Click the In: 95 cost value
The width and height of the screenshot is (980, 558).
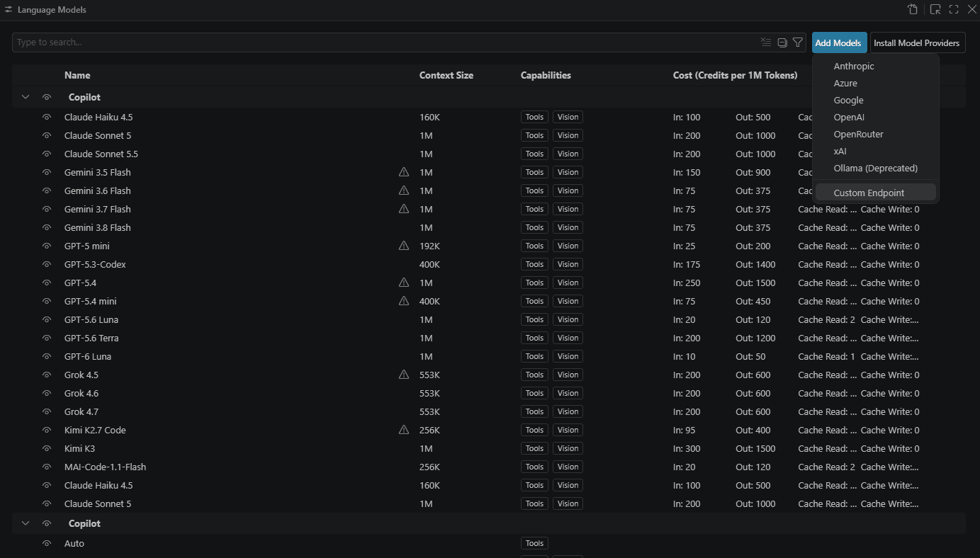click(x=684, y=430)
